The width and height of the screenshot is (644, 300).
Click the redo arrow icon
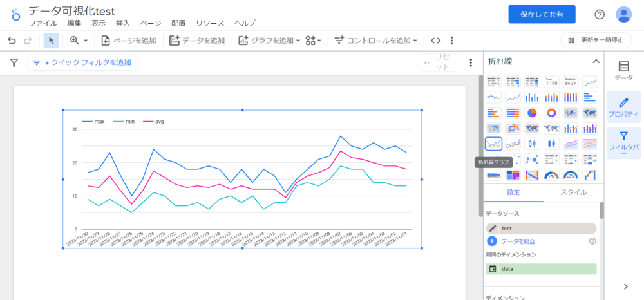(28, 41)
